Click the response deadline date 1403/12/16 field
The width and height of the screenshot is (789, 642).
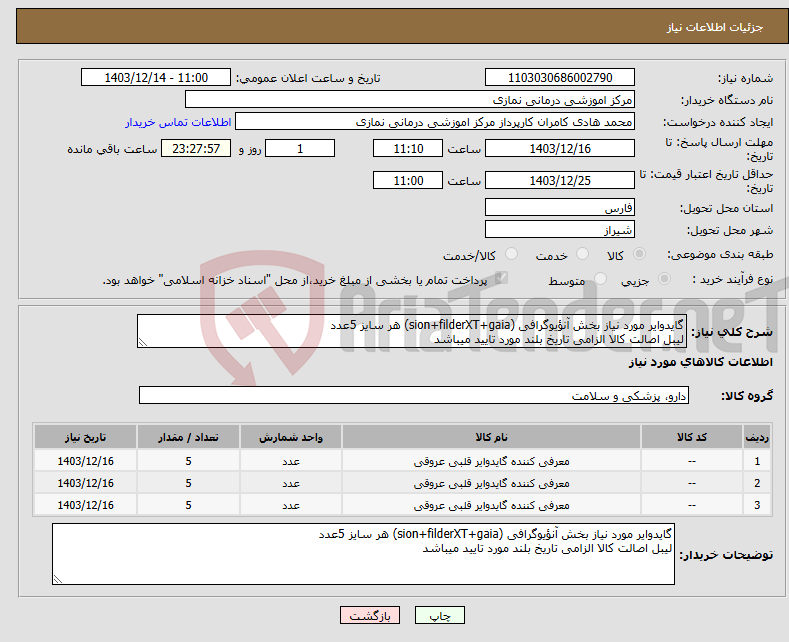click(x=560, y=148)
